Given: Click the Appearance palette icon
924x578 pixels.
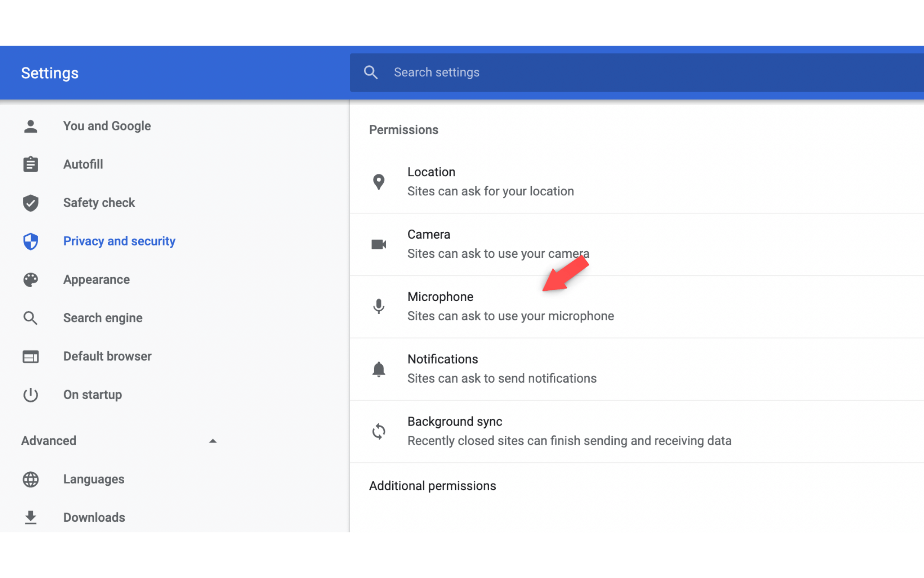Looking at the screenshot, I should [30, 279].
